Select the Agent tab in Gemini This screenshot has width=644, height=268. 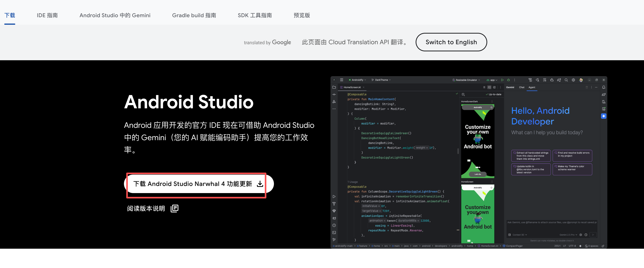(x=532, y=87)
